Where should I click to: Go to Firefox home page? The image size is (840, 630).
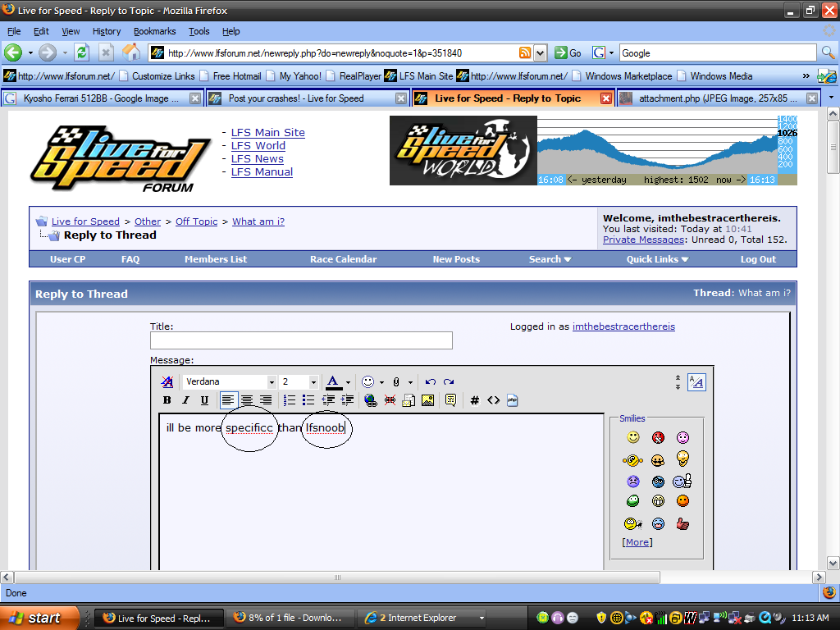pyautogui.click(x=130, y=52)
